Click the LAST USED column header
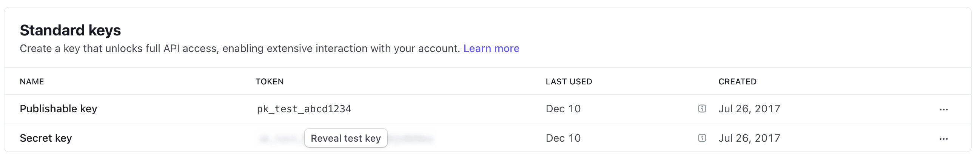Viewport: 980px width, 159px height. coord(569,82)
